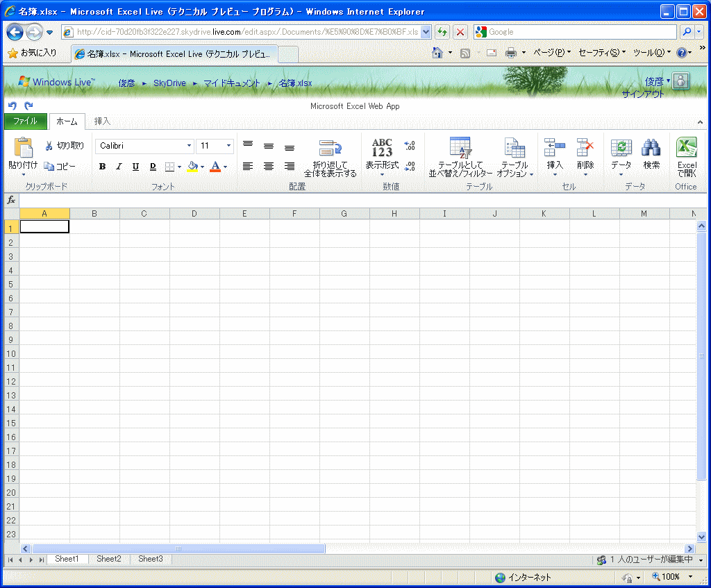Open the font size 11 dropdown
The height and width of the screenshot is (588, 711).
coord(228,146)
